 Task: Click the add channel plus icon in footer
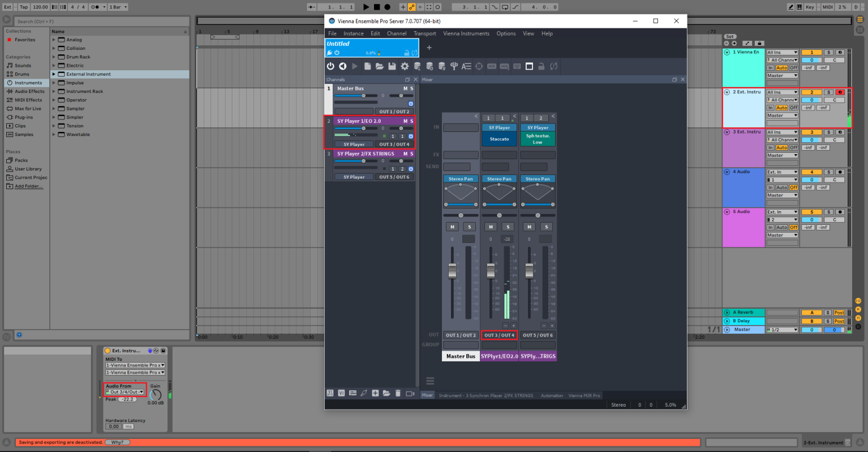pos(375,393)
